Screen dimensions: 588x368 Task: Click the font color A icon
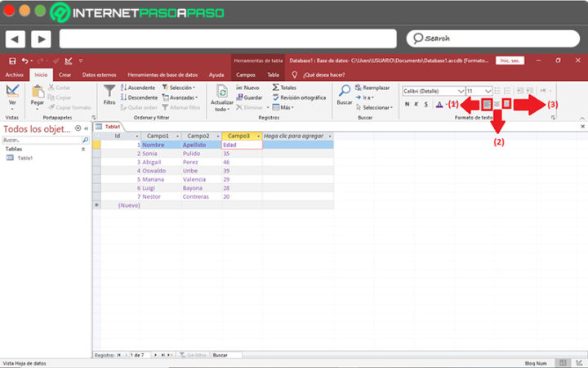(439, 105)
